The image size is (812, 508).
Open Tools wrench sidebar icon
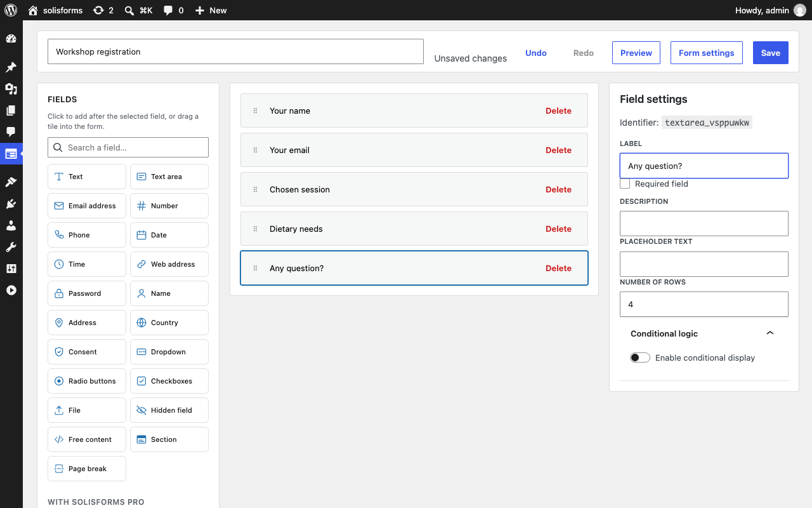click(x=11, y=247)
